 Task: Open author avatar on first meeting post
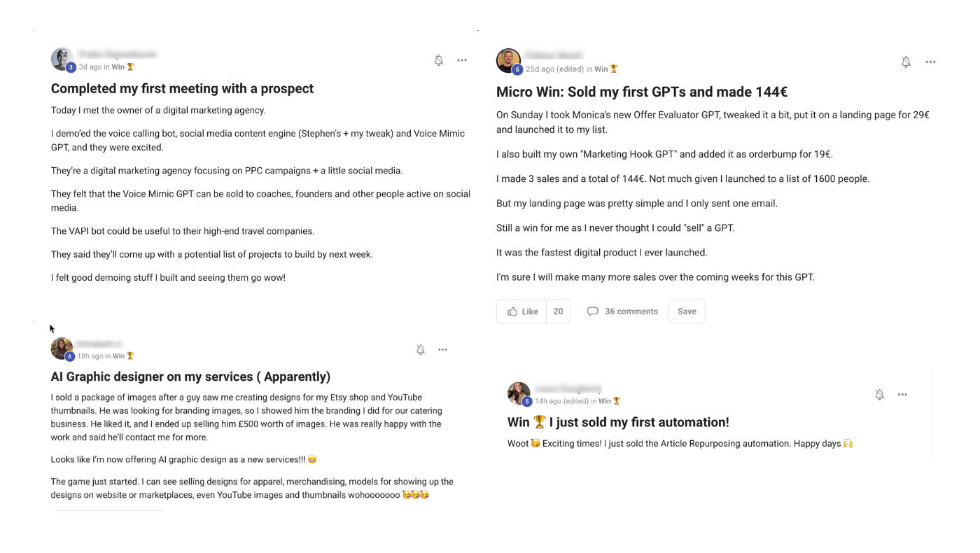[62, 59]
